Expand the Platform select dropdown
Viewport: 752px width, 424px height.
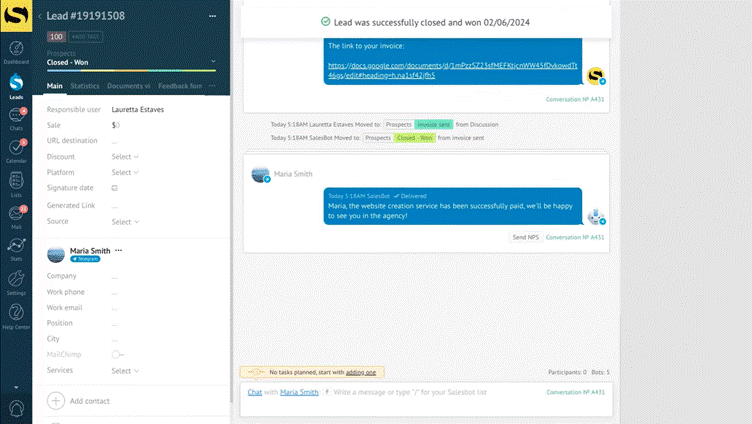coord(125,172)
